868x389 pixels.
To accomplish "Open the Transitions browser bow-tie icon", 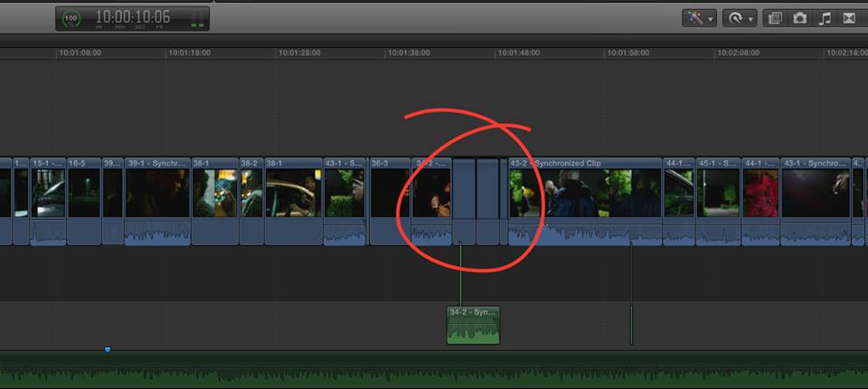I will [x=849, y=18].
